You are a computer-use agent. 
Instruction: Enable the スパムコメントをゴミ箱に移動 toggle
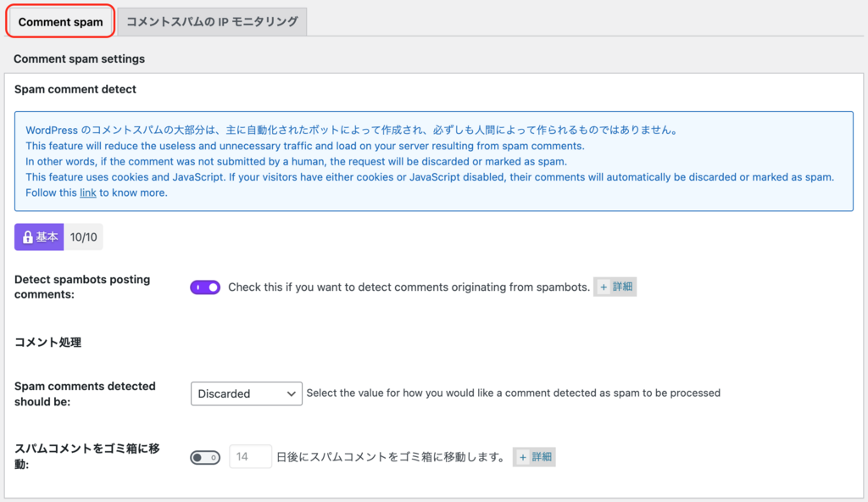(x=205, y=457)
